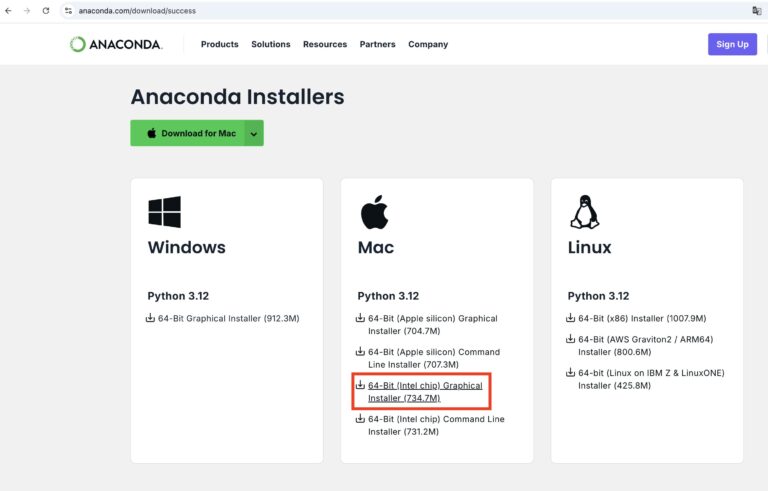This screenshot has width=768, height=491.
Task: Click the Linux penguin icon
Action: tap(585, 212)
